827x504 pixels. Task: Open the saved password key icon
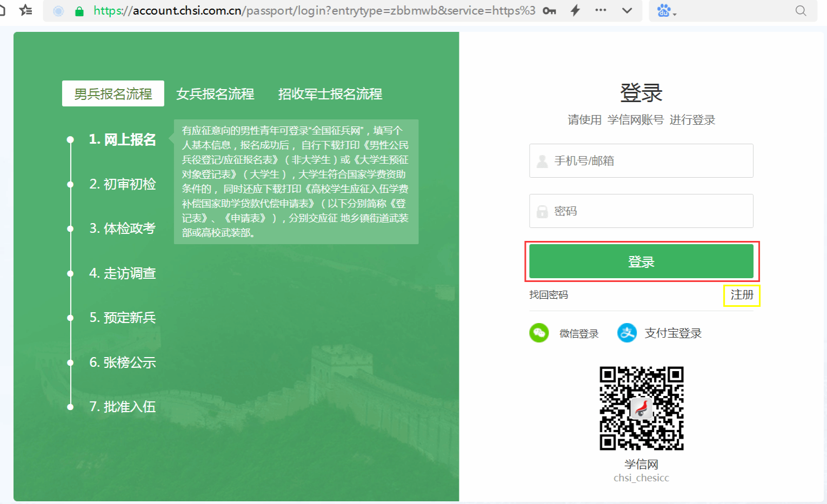tap(549, 11)
